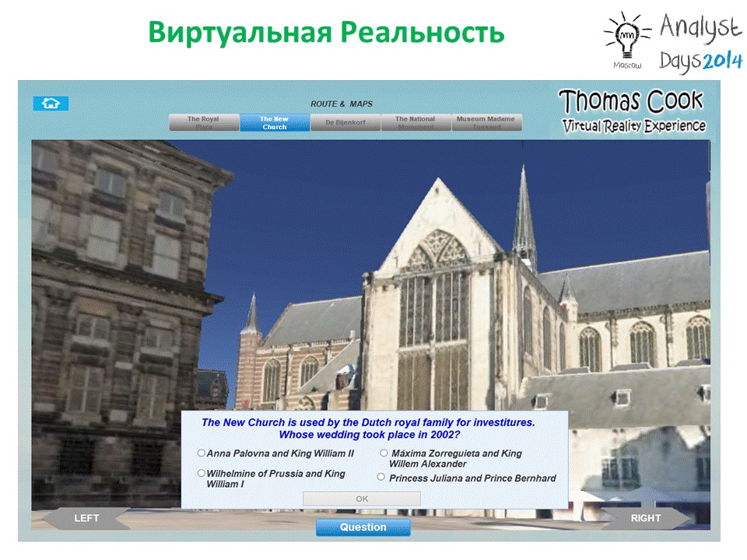Click the home icon button
The width and height of the screenshot is (747, 560).
pos(51,103)
